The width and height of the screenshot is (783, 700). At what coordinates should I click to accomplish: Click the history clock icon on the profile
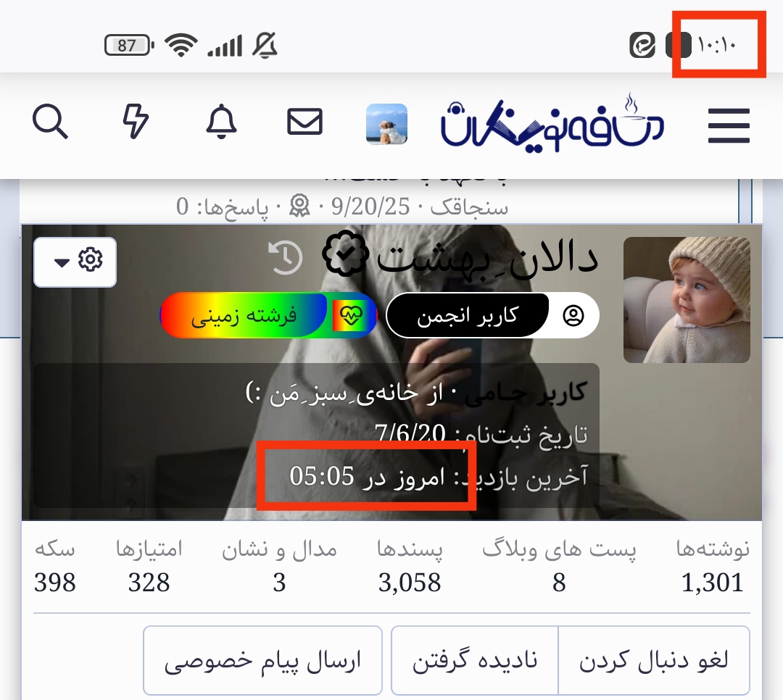284,258
